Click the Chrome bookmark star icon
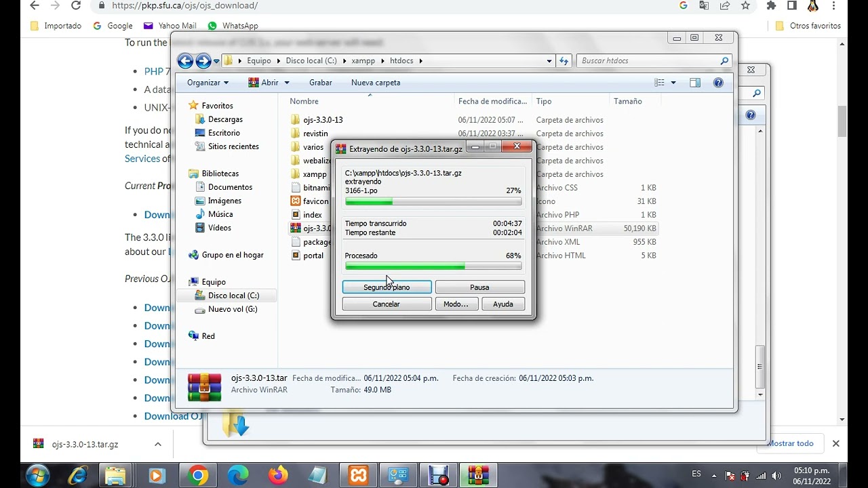 point(745,5)
